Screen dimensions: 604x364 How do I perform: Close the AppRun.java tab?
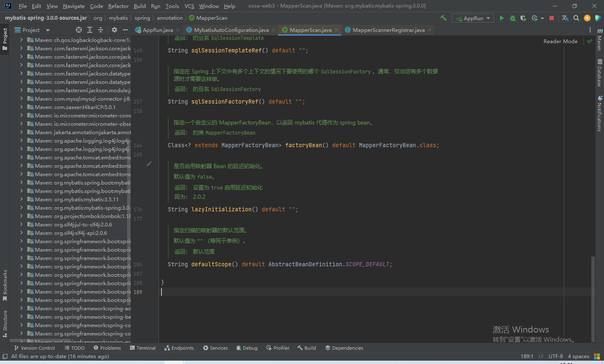[178, 30]
